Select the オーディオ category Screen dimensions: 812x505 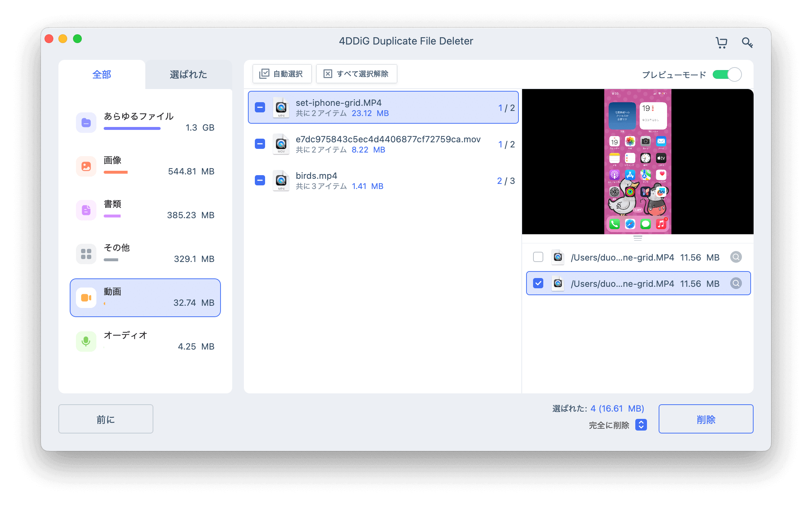point(145,342)
